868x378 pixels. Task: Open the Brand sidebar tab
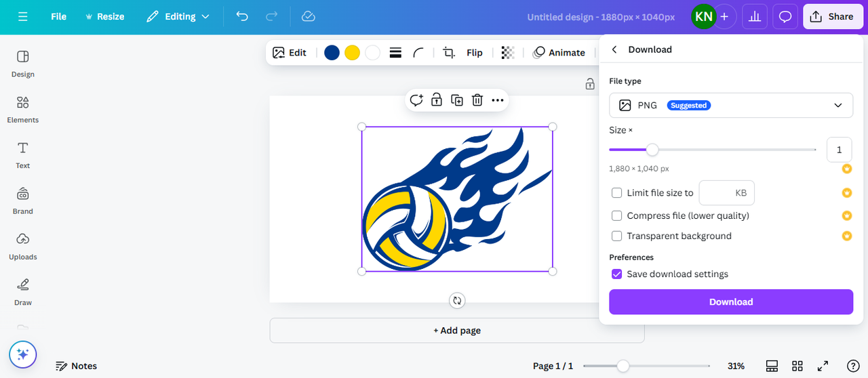click(23, 201)
